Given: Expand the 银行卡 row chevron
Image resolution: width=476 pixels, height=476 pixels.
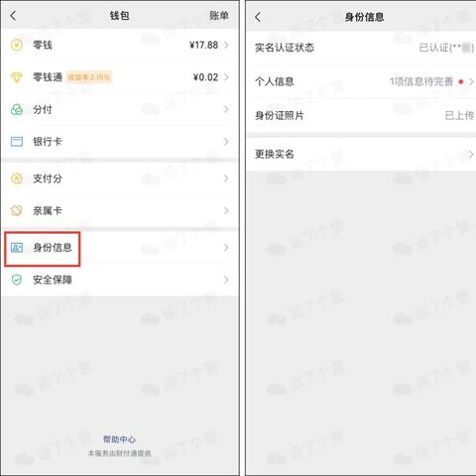Looking at the screenshot, I should tap(226, 142).
